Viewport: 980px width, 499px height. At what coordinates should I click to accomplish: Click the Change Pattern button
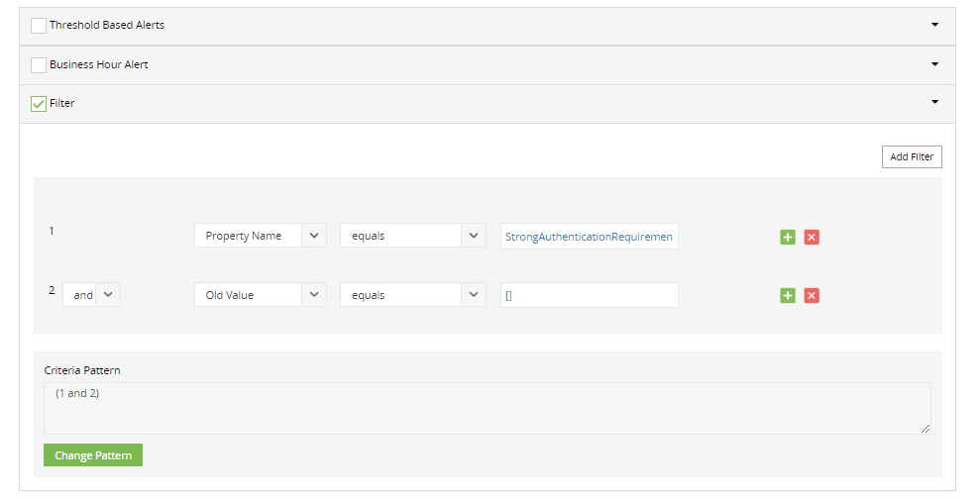pos(93,455)
